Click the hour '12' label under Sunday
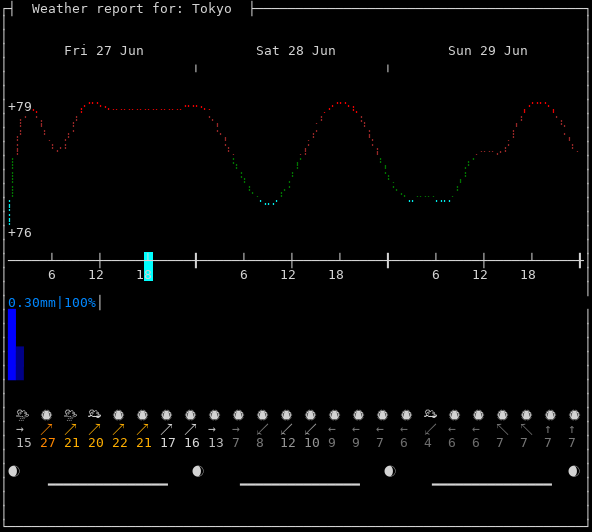The height and width of the screenshot is (532, 592). 480,274
